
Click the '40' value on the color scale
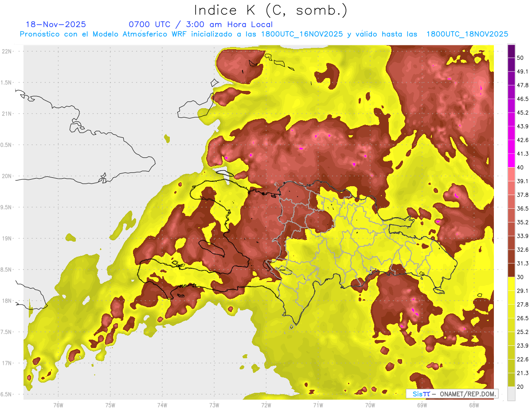point(520,167)
